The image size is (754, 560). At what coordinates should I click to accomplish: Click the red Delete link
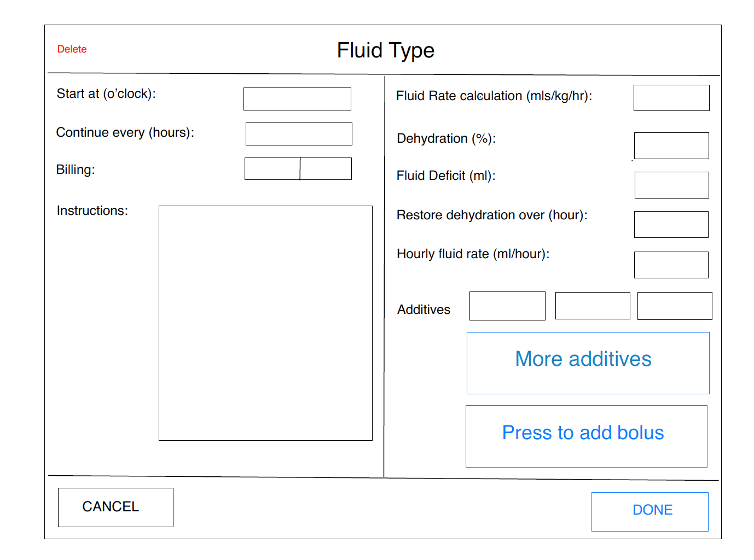72,49
